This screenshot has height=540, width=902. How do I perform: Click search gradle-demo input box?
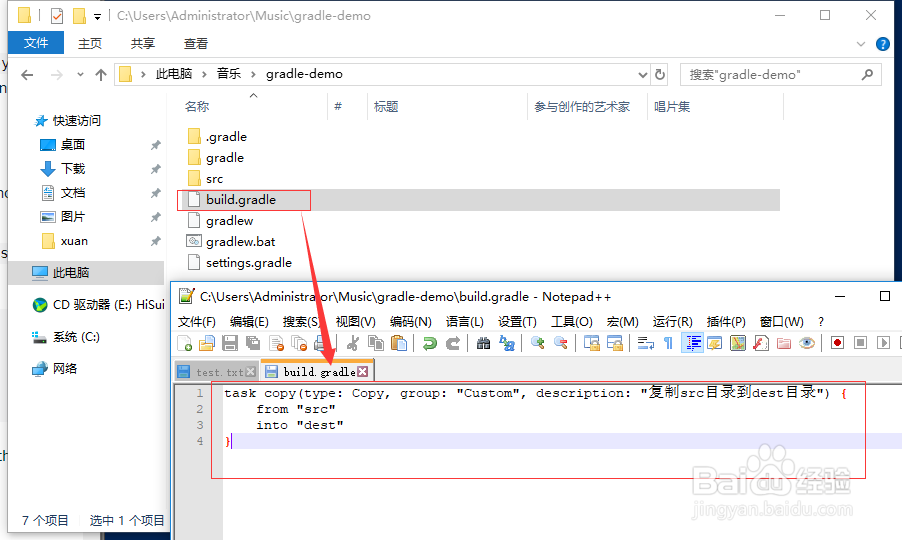(781, 74)
